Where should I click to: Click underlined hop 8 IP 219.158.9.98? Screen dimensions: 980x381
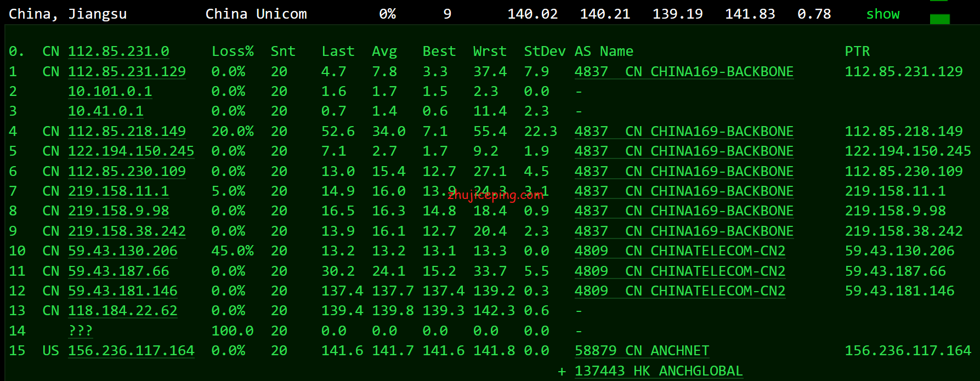pyautogui.click(x=118, y=211)
